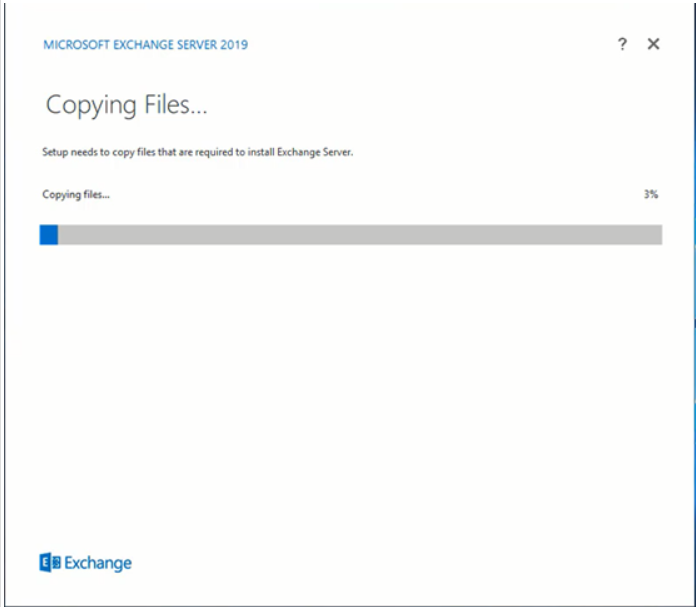
Task: Click the 3% progress percentage
Action: point(651,194)
